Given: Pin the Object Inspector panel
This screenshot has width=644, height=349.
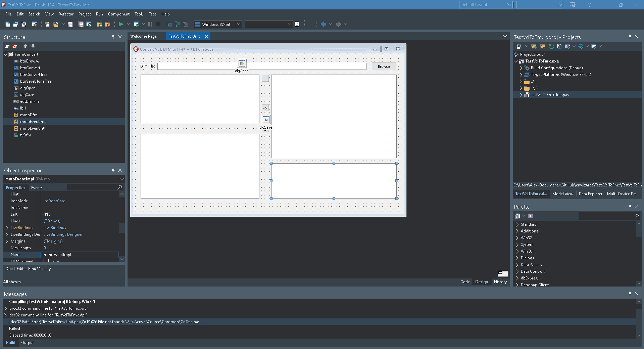Looking at the screenshot, I should point(113,170).
